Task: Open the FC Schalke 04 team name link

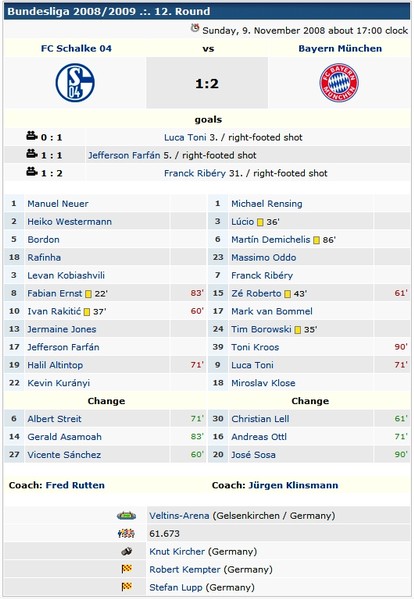Action: click(76, 49)
